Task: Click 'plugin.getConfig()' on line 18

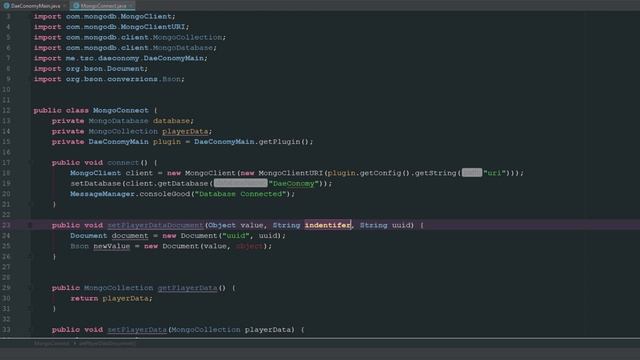Action: [368, 173]
